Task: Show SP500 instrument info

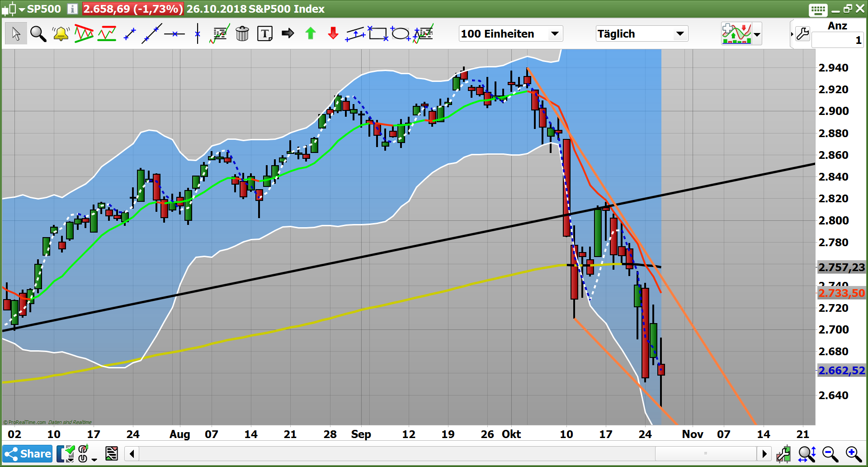Action: pos(72,9)
